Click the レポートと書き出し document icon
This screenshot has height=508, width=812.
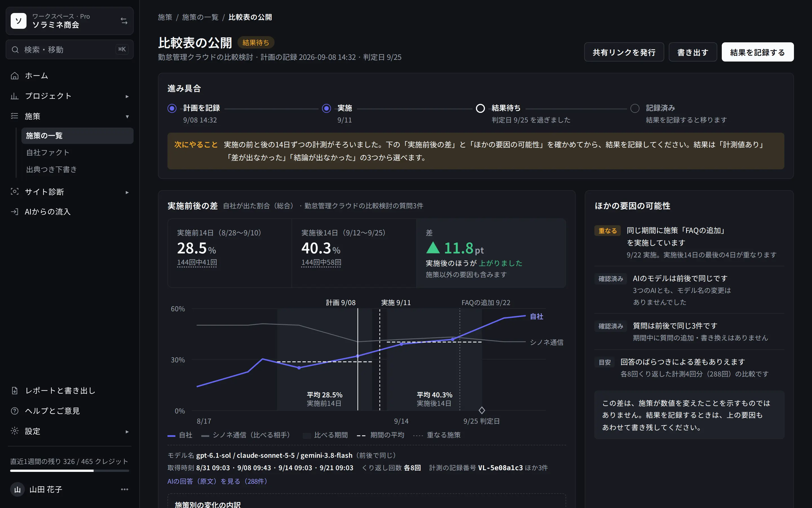(x=14, y=391)
